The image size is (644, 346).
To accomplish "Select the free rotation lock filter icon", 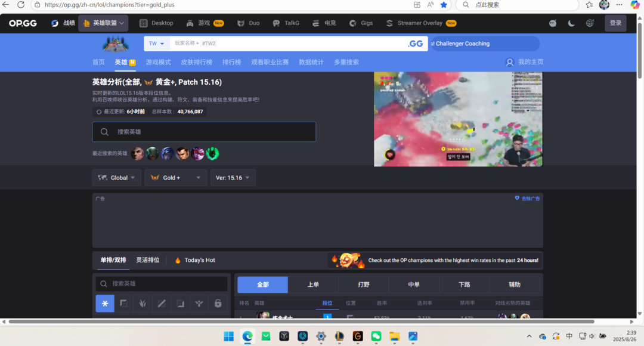I will [218, 304].
